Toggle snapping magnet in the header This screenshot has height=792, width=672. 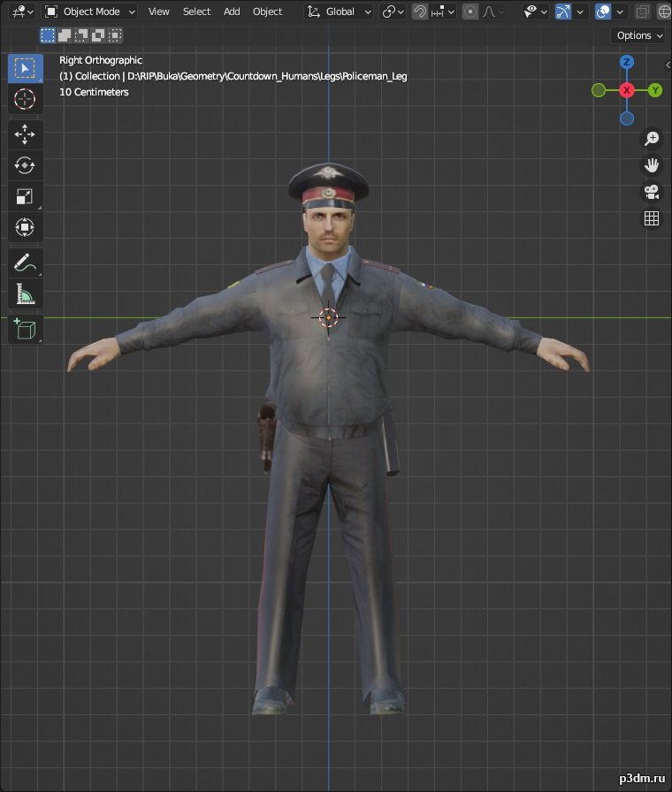tap(421, 11)
